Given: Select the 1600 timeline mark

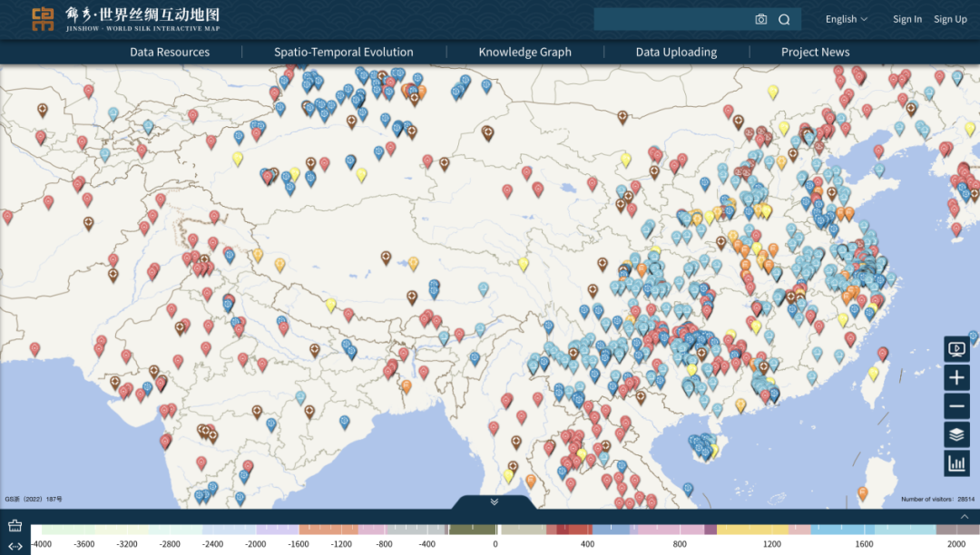Looking at the screenshot, I should tap(864, 544).
